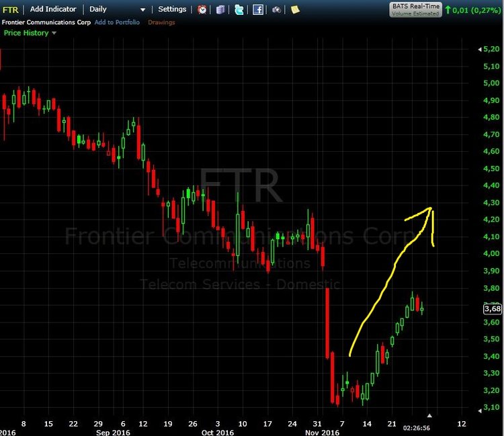Click the current price label 3,68

[493, 309]
